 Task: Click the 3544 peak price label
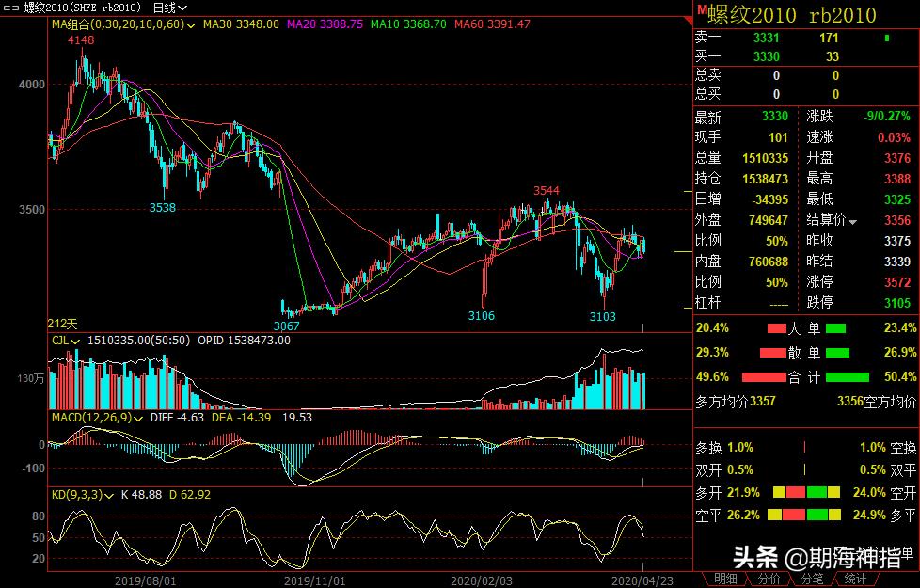pos(546,190)
